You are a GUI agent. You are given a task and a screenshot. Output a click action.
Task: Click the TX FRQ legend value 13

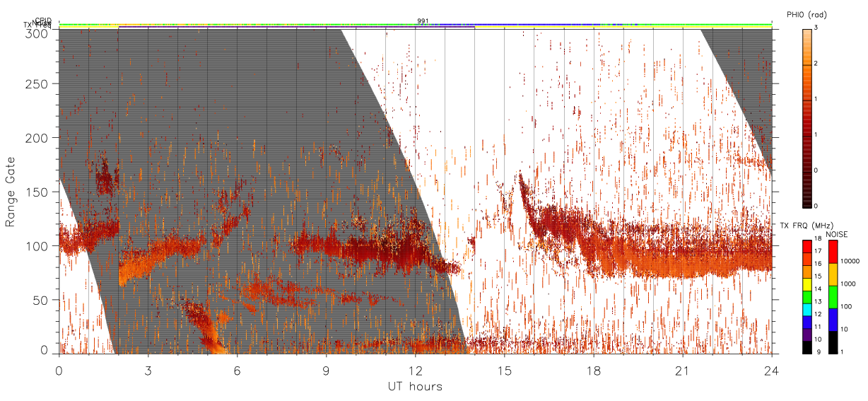pos(817,303)
